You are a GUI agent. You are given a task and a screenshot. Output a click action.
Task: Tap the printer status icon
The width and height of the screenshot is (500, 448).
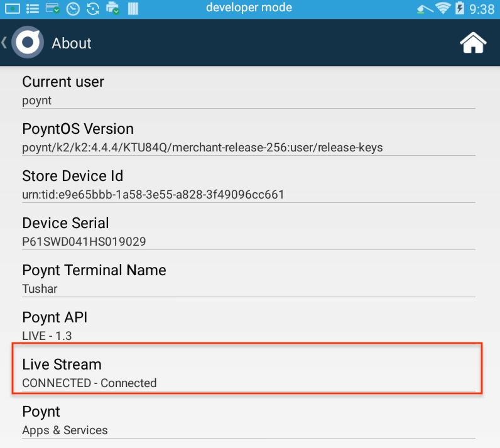coord(112,8)
